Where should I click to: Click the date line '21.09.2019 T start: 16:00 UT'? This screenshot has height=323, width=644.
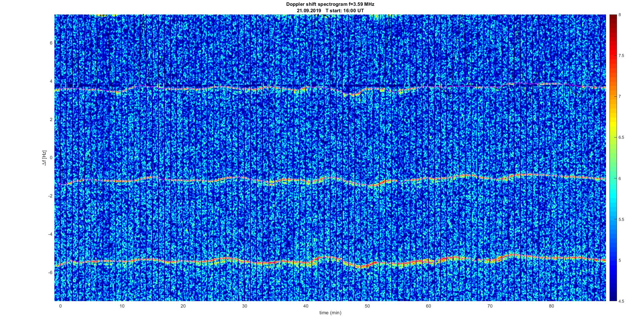point(330,10)
